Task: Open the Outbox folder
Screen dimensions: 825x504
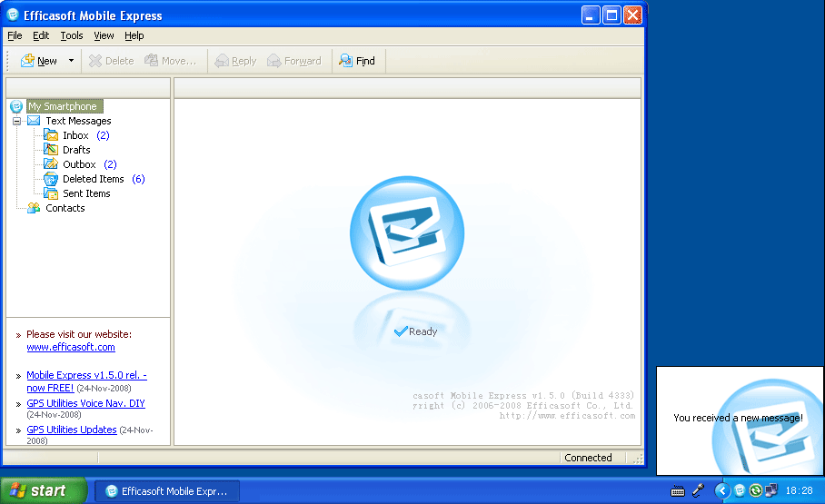Action: click(x=79, y=164)
